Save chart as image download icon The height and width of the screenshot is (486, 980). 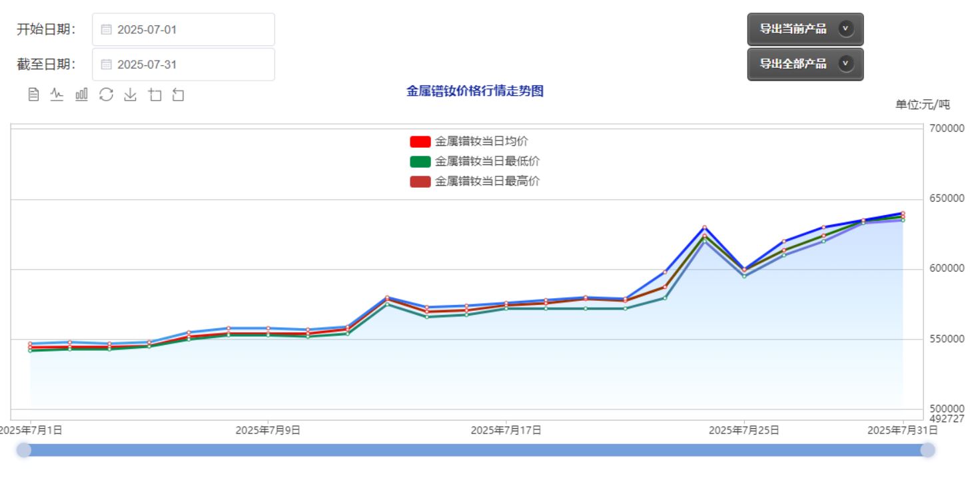pos(131,95)
